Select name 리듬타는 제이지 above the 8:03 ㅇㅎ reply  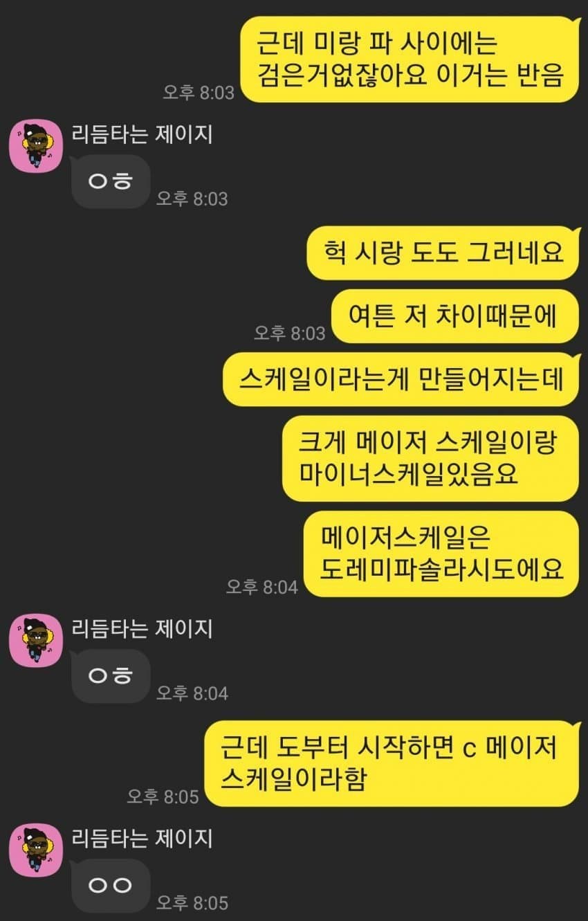(x=142, y=134)
